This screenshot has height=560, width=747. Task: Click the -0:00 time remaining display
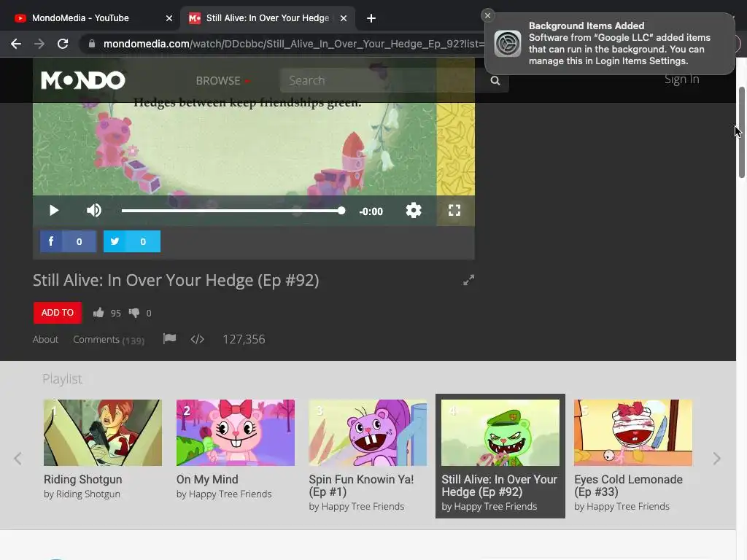[x=371, y=211]
